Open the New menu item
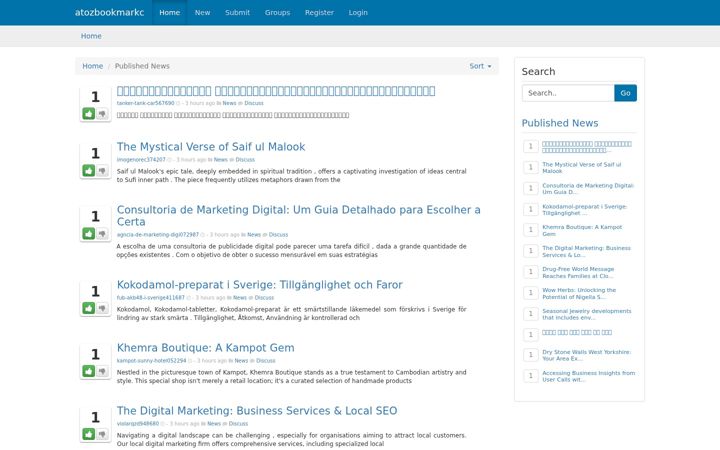Viewport: 720px width, 450px height. 202,12
